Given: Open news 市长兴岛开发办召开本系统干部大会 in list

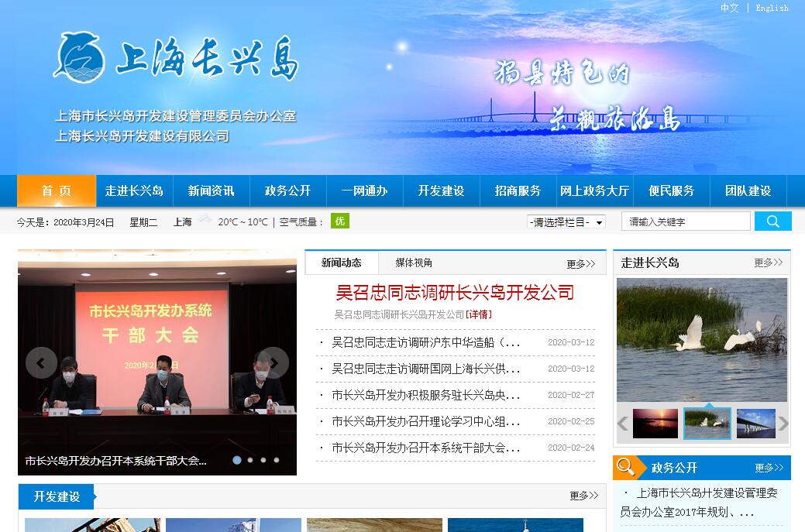Looking at the screenshot, I should pyautogui.click(x=425, y=448).
